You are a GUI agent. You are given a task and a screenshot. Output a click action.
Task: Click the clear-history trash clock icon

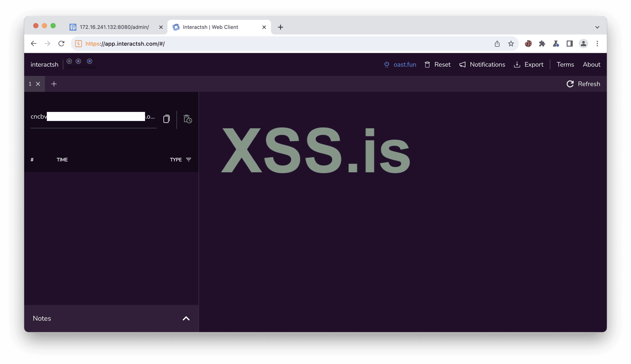click(x=187, y=119)
